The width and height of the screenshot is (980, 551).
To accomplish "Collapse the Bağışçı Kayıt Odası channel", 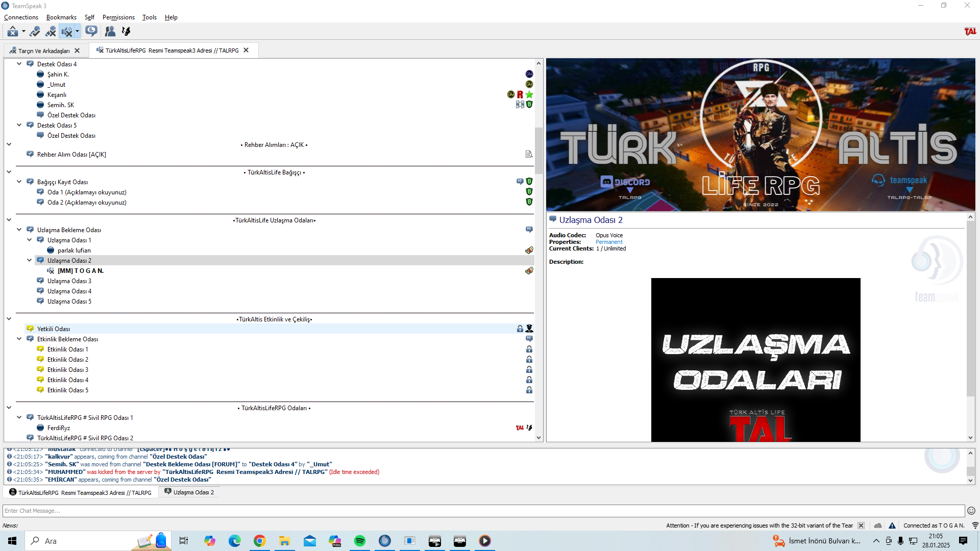I will point(19,182).
